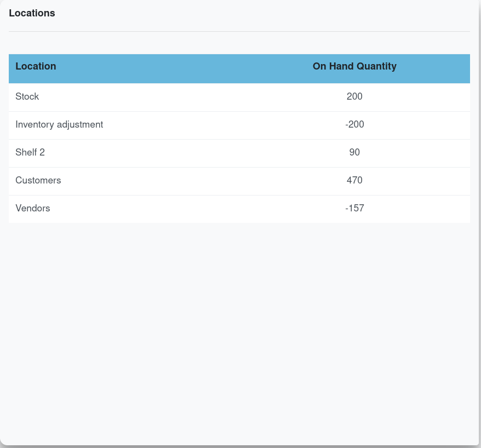Image resolution: width=481 pixels, height=448 pixels.
Task: Click the Locations section heading
Action: [x=32, y=13]
